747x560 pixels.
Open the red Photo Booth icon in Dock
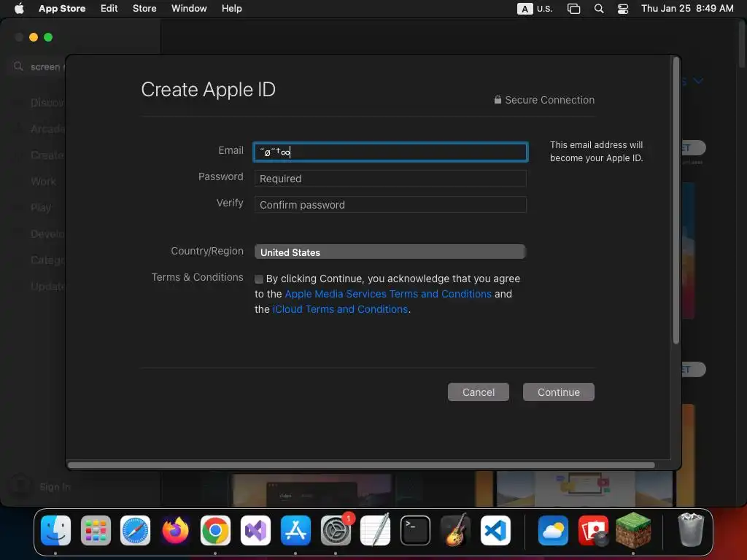[593, 530]
